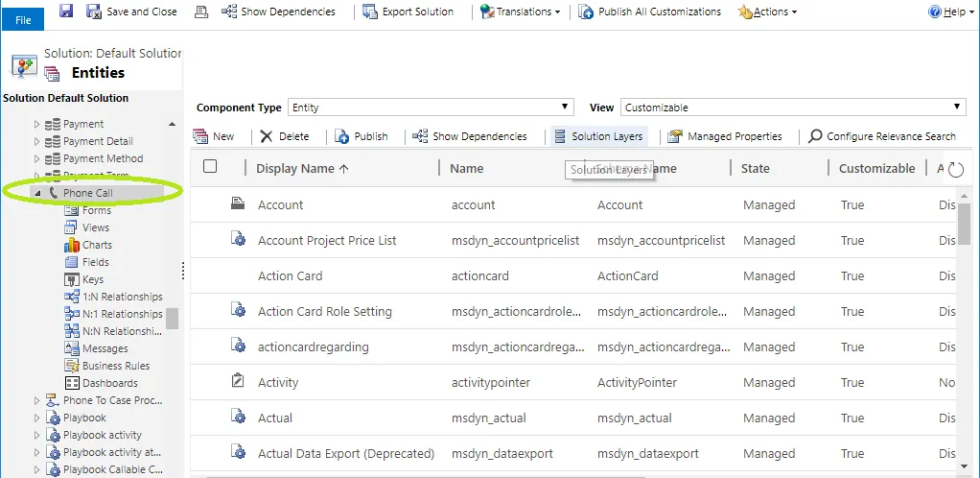The height and width of the screenshot is (478, 980).
Task: Open N:N Relationships node
Action: [122, 331]
